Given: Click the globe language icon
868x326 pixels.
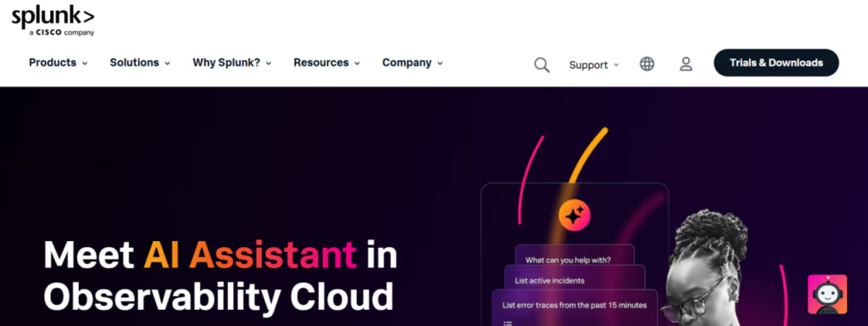Looking at the screenshot, I should (647, 65).
